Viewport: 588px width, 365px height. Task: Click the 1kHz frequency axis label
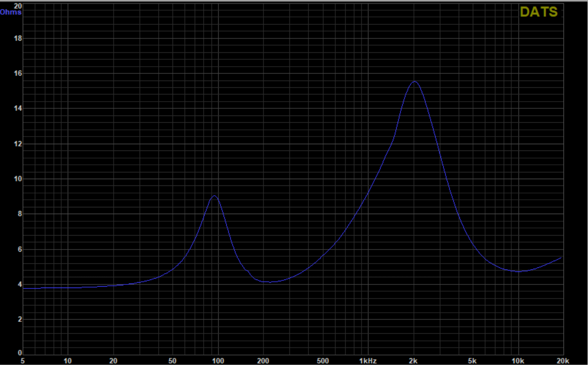click(367, 361)
